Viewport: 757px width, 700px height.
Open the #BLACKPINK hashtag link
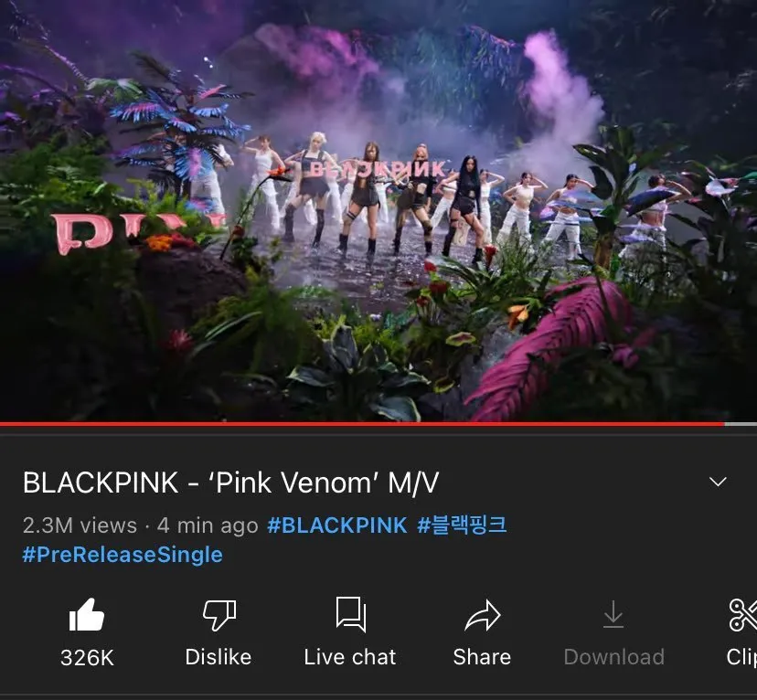[337, 525]
